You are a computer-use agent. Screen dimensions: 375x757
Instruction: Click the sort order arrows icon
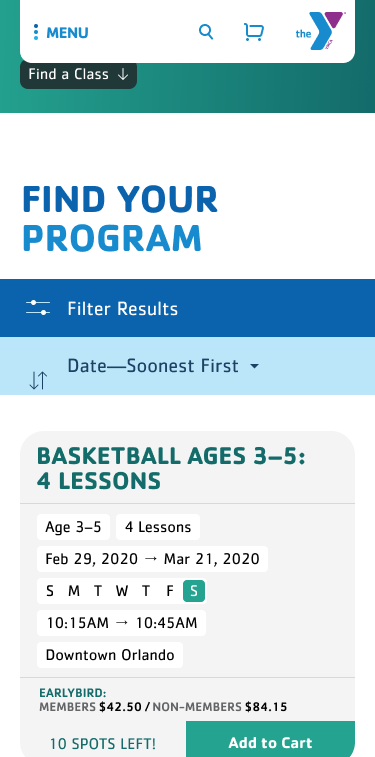(x=38, y=380)
